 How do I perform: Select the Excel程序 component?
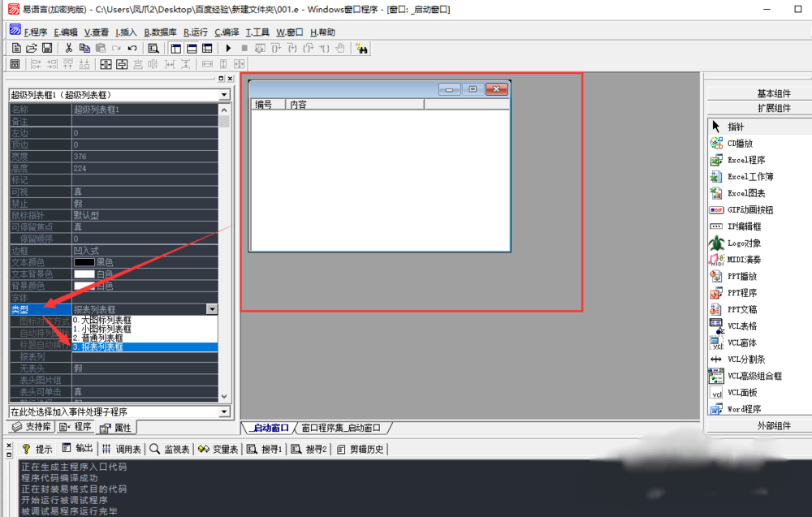point(745,160)
